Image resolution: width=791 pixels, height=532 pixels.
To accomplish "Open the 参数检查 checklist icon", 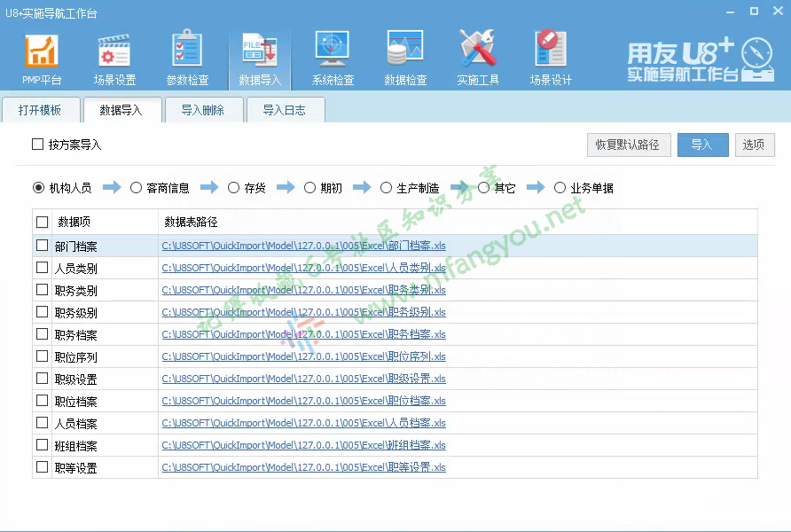I will tap(187, 51).
